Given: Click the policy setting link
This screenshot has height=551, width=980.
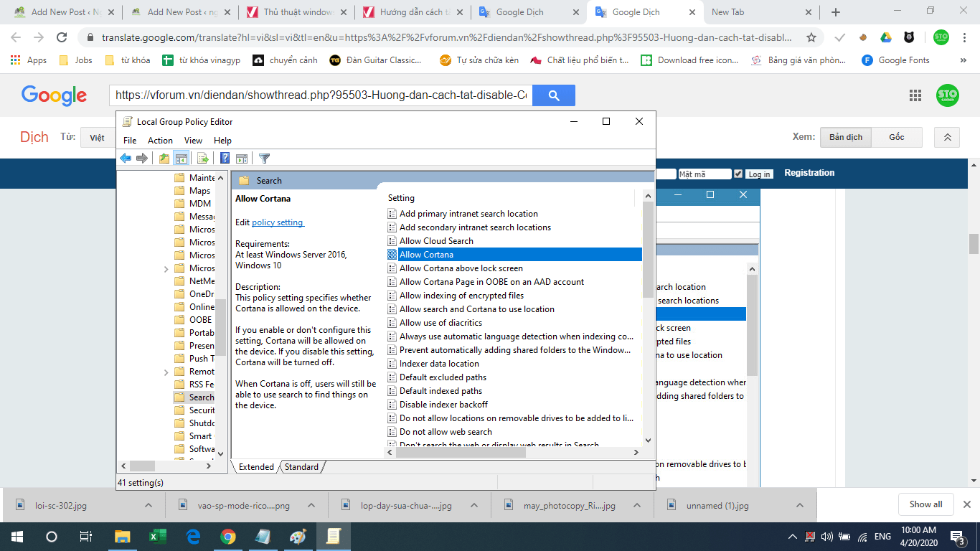Looking at the screenshot, I should (278, 222).
